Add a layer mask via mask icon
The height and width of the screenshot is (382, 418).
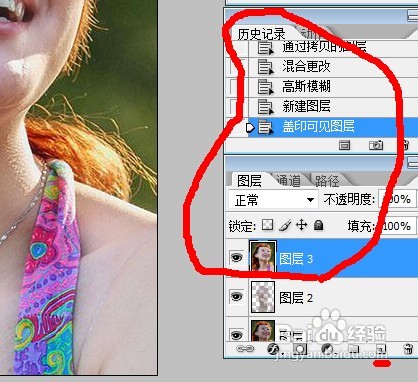click(300, 349)
